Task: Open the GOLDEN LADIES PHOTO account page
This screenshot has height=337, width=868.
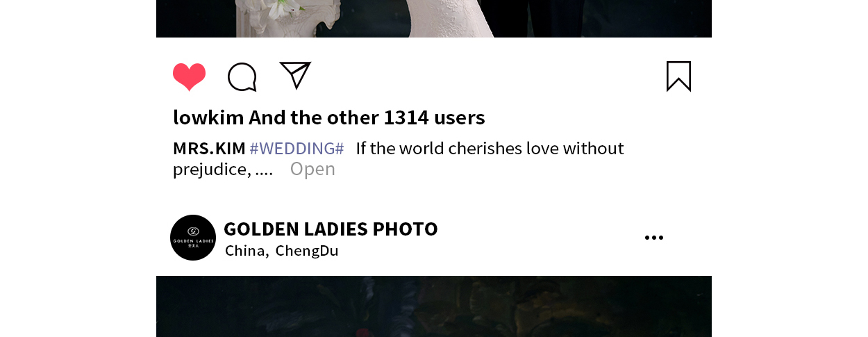Action: 331,229
